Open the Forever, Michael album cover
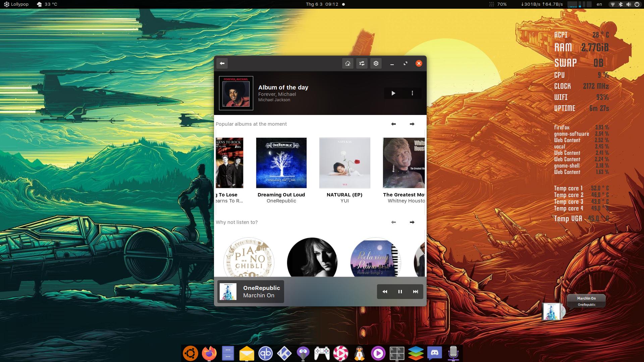644x362 pixels. click(x=236, y=93)
